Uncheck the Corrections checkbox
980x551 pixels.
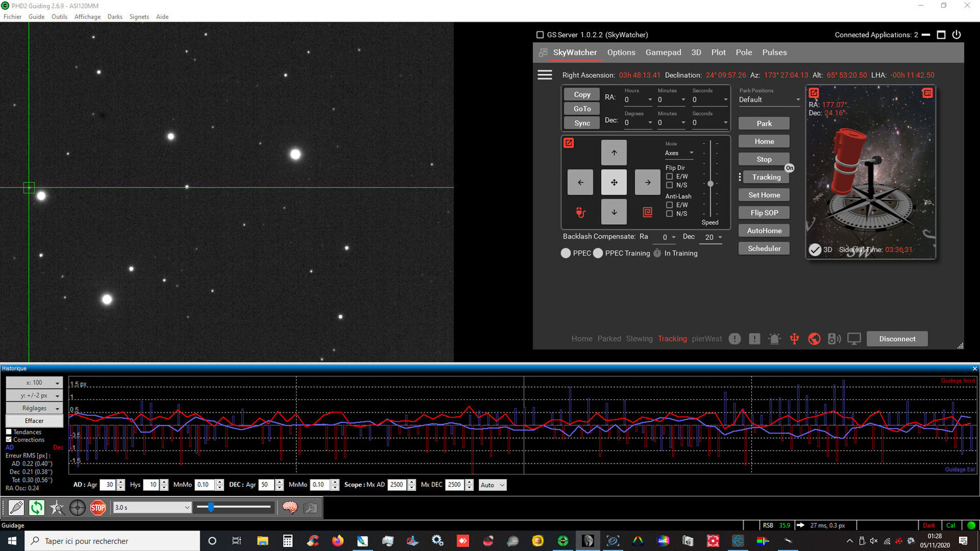pyautogui.click(x=9, y=440)
